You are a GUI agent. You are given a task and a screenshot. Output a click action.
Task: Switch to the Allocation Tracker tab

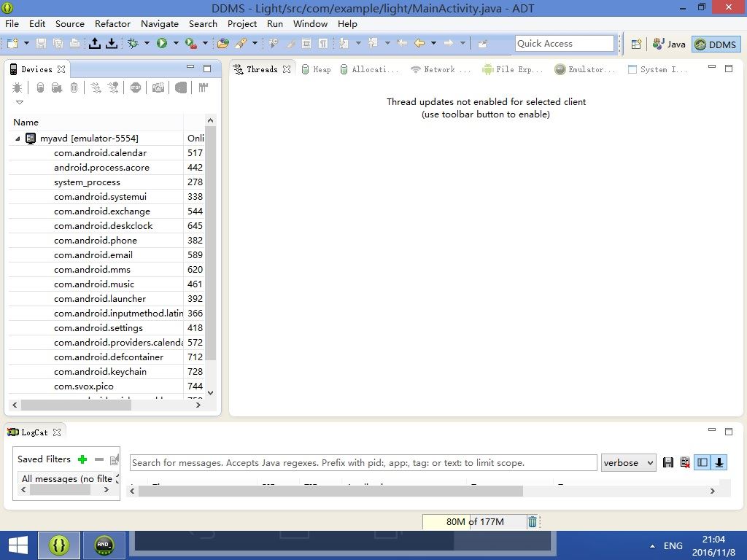(370, 69)
